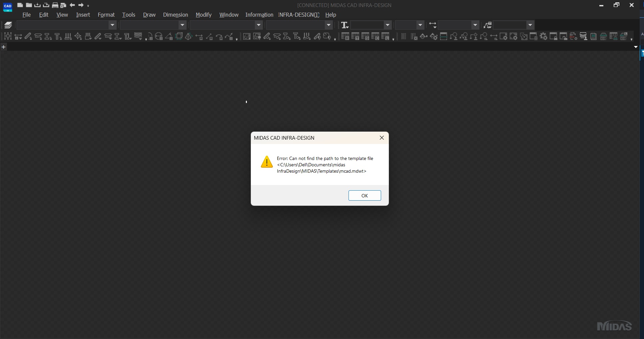This screenshot has width=644, height=339.
Task: Click OK in the error dialog
Action: point(364,196)
